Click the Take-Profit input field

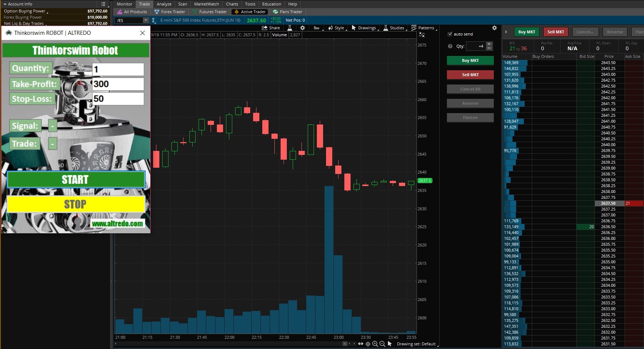tap(118, 84)
